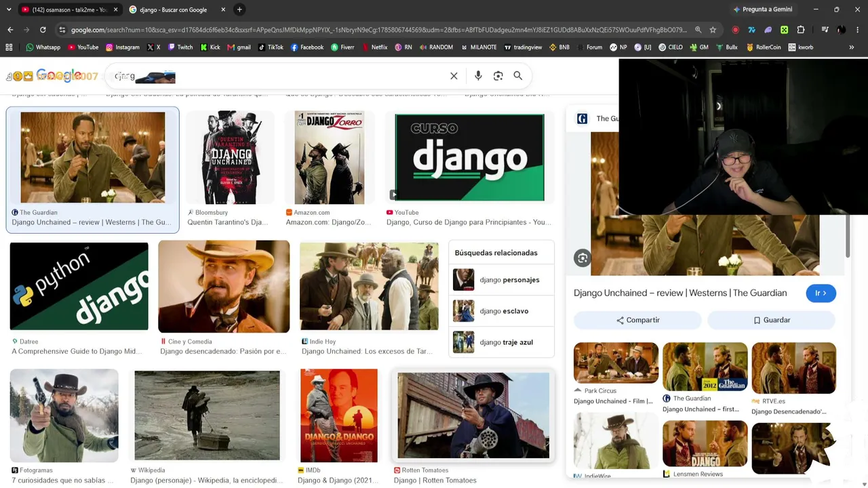Viewport: 868px width, 488px height.
Task: Open the Netflix bookmark
Action: 374,47
